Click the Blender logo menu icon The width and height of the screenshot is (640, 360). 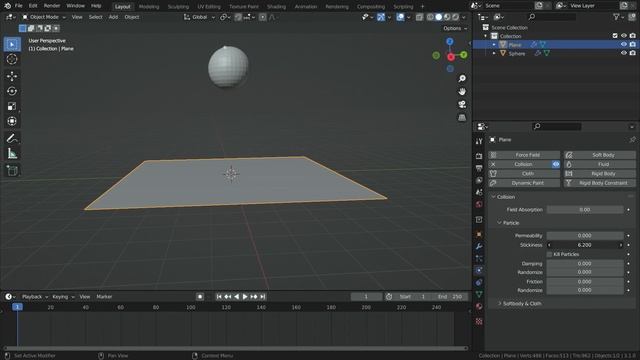[7, 6]
